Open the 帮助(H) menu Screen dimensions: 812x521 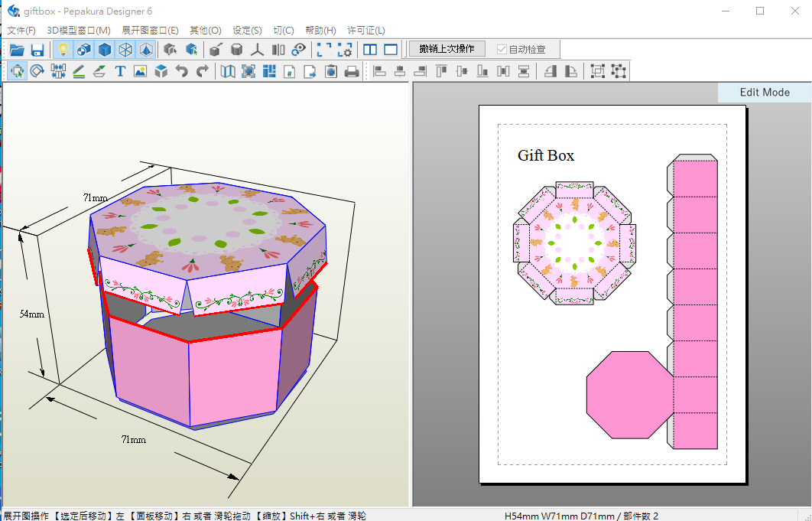click(320, 31)
